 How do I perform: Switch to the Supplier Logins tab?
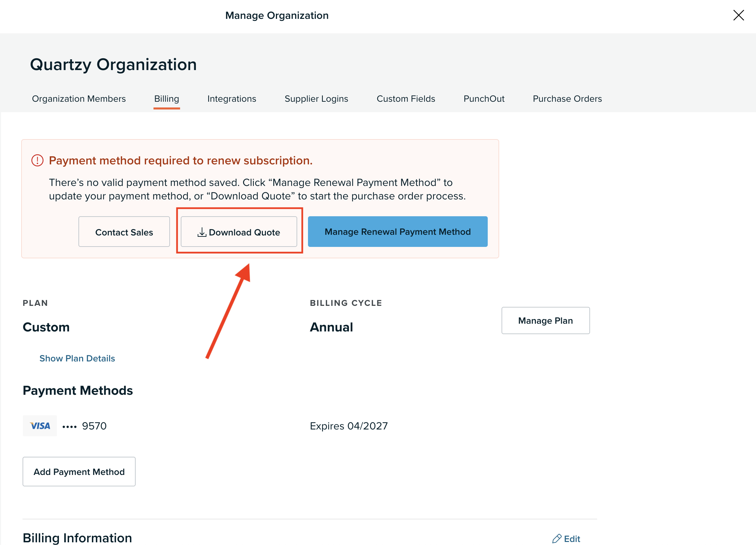click(x=316, y=99)
